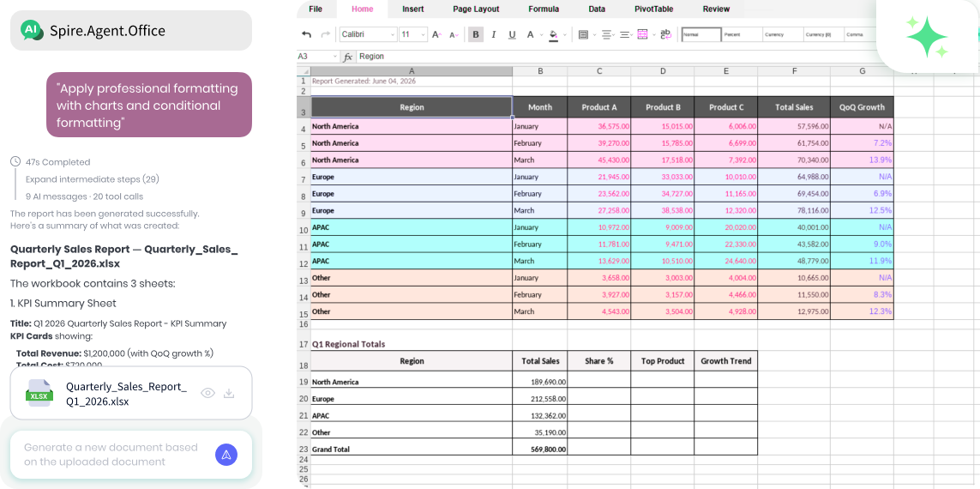
Task: Apply the Percent cell style
Action: pos(742,35)
